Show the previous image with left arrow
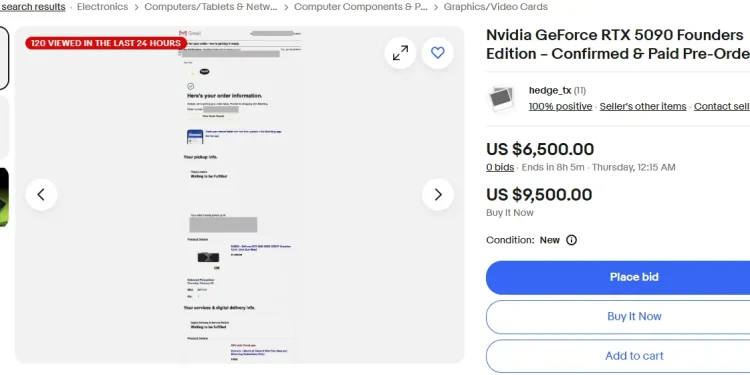750x375 pixels. tap(41, 195)
